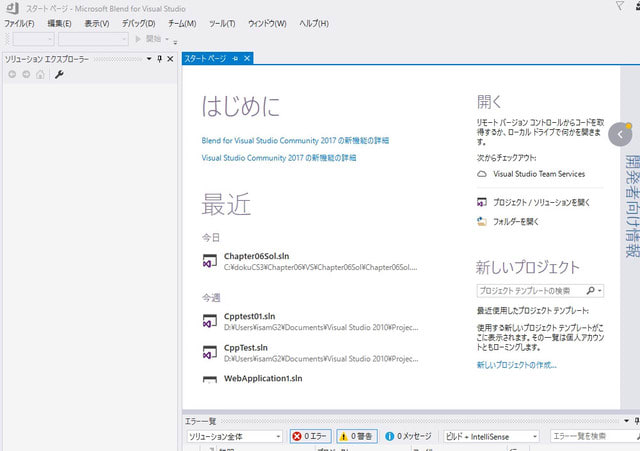The height and width of the screenshot is (451, 640).
Task: Click home icon in Solution Explorer
Action: (40, 74)
